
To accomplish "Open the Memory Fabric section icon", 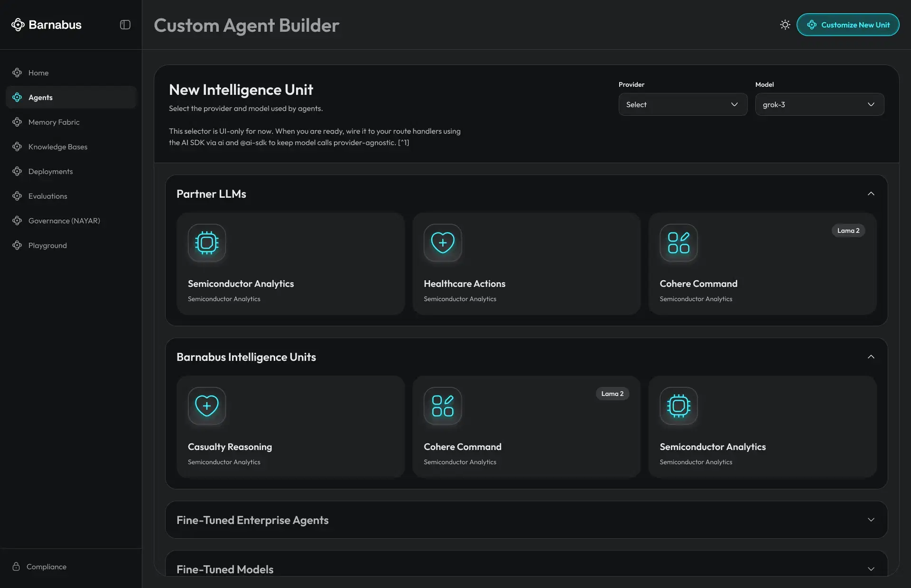I will 17,122.
